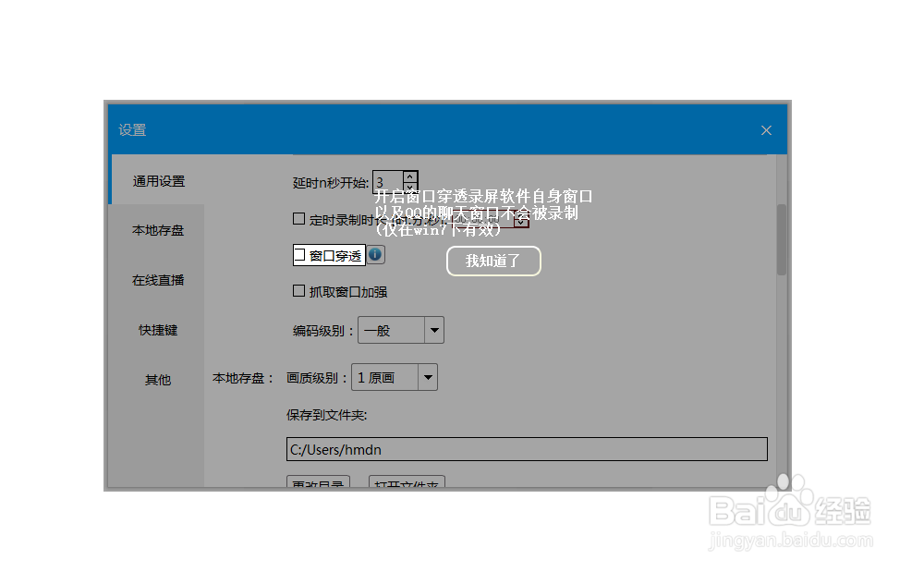This screenshot has width=924, height=572.
Task: Click the 画质级别 label
Action: [x=316, y=378]
